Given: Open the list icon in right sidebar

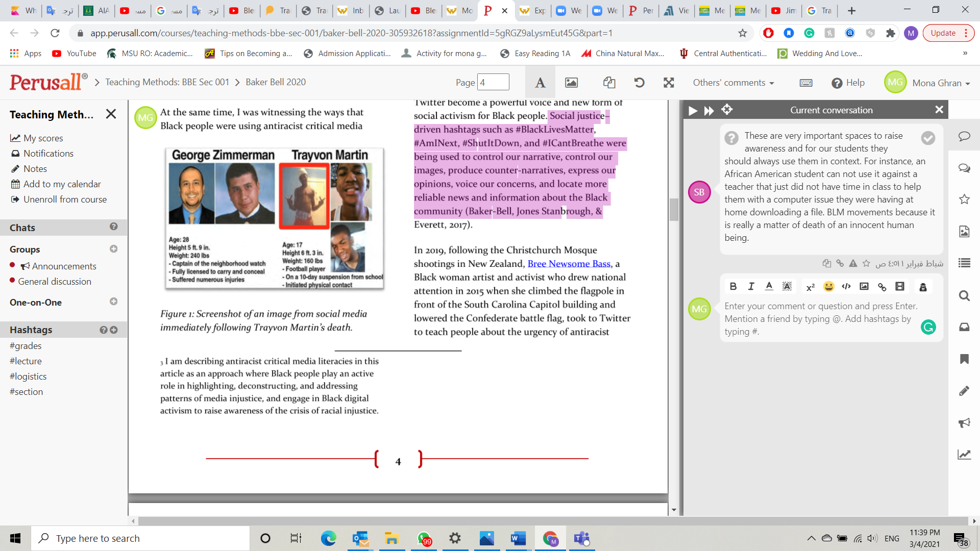Looking at the screenshot, I should [x=964, y=263].
